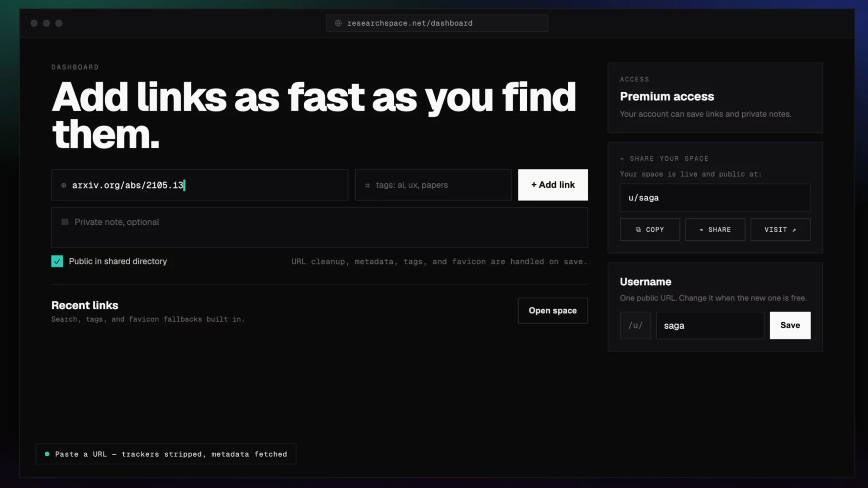The height and width of the screenshot is (488, 868).
Task: Click the researchspace.net/dashboard address bar
Action: 437,23
